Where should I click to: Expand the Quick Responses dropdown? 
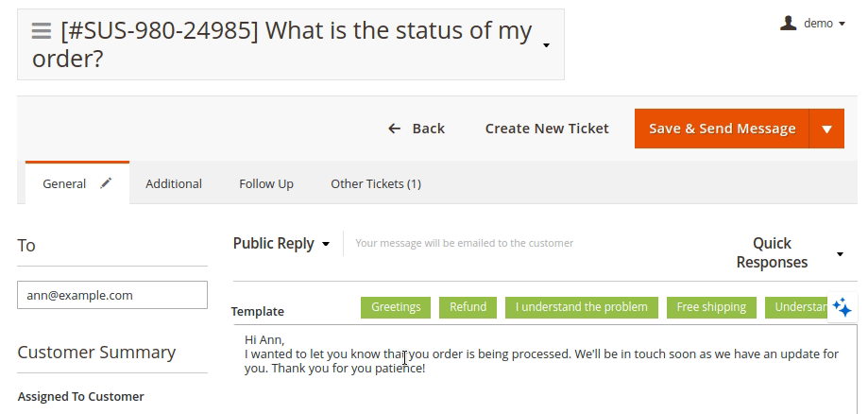[840, 253]
